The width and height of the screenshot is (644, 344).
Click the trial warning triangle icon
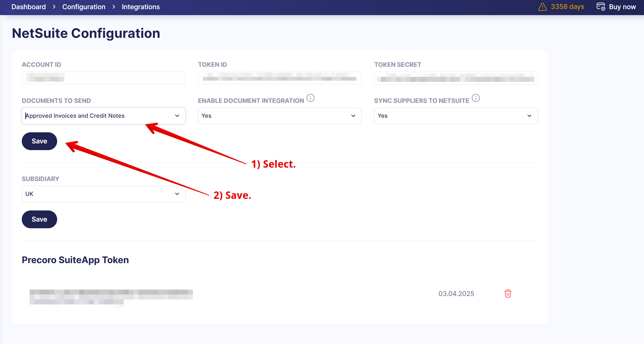pos(542,7)
